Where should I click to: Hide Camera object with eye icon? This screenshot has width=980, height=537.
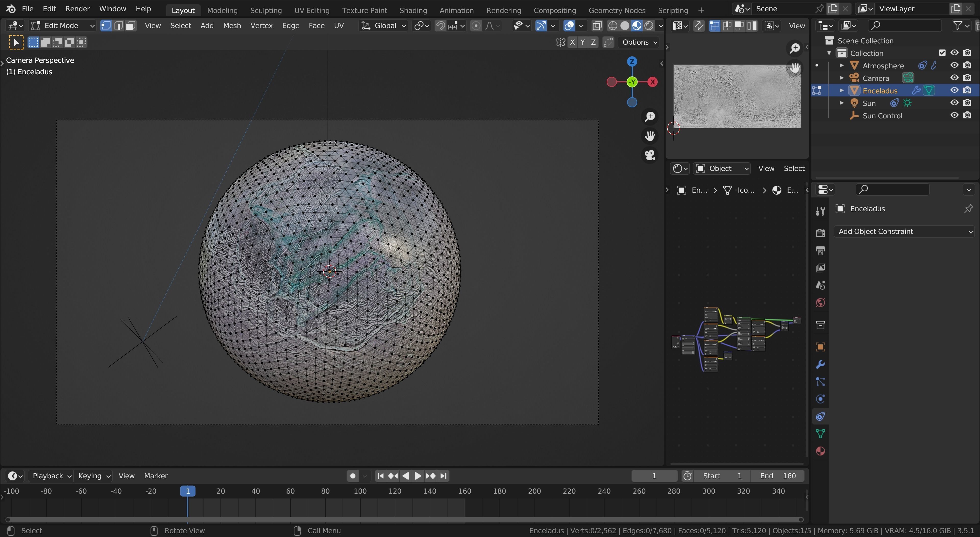(x=954, y=78)
